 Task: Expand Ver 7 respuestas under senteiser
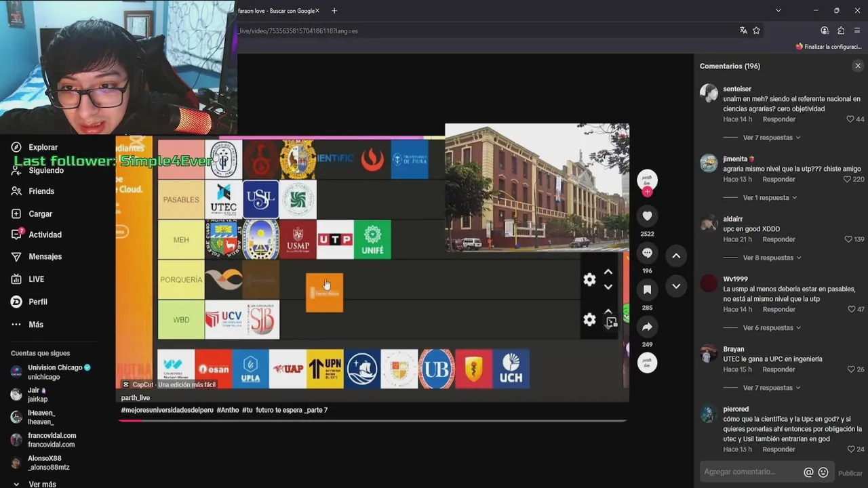tap(772, 138)
